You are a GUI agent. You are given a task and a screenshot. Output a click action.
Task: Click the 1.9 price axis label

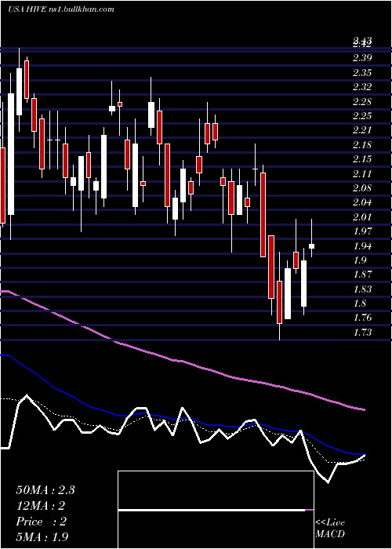pos(359,260)
